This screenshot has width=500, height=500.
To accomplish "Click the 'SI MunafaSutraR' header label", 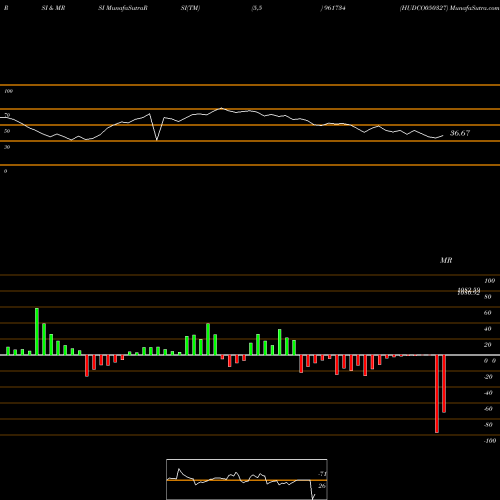I will 123,8.
